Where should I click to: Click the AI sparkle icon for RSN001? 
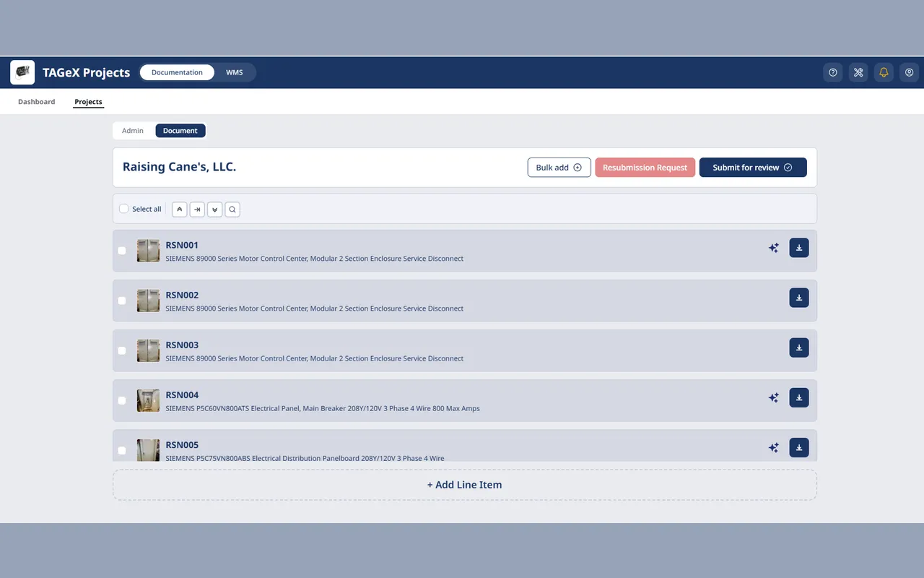tap(774, 248)
